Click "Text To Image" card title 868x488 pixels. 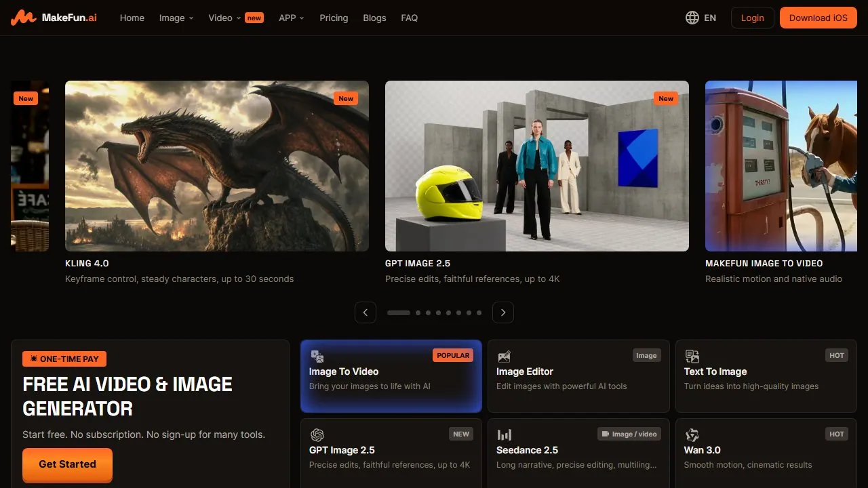coord(715,371)
